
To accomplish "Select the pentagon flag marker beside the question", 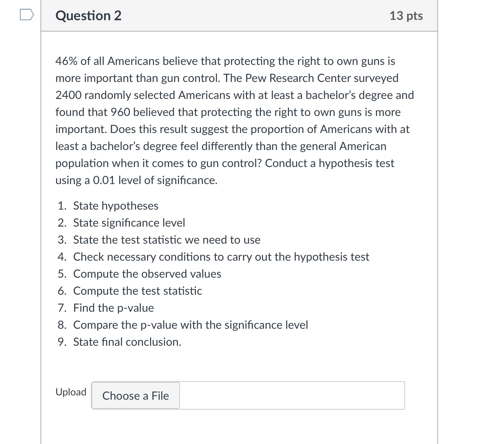I will [x=26, y=14].
